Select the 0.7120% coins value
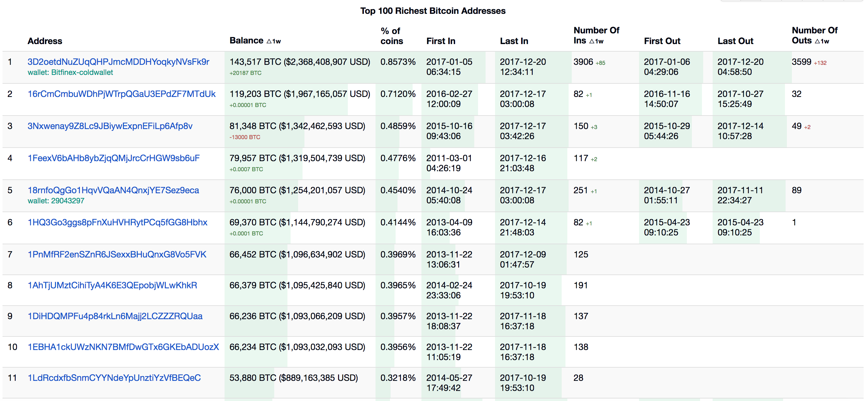Image resolution: width=868 pixels, height=401 pixels. [x=398, y=94]
